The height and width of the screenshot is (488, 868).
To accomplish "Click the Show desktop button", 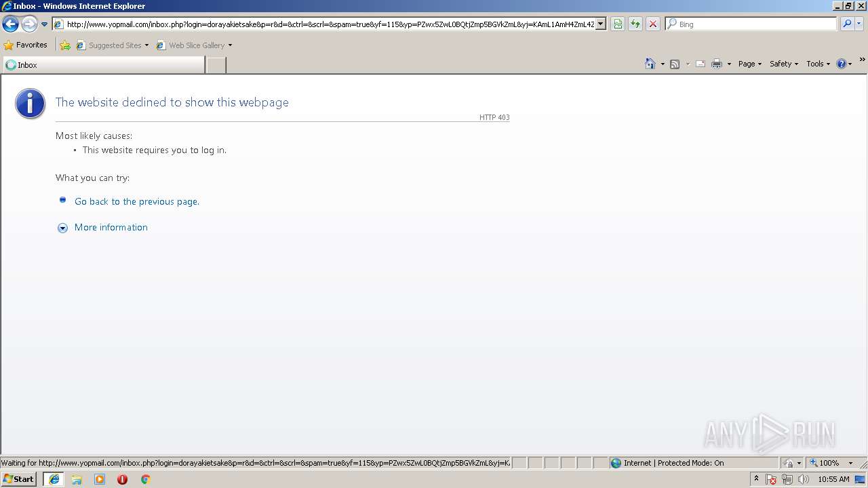I will click(x=861, y=479).
